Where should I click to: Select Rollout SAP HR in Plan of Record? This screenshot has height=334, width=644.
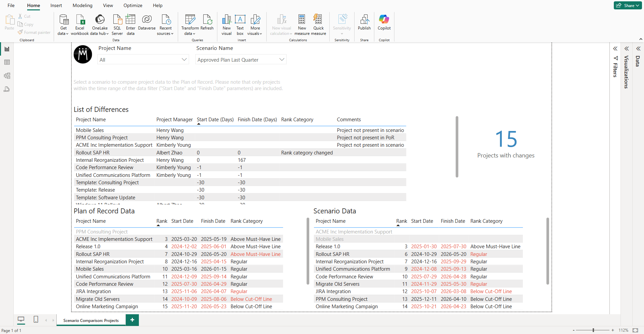click(x=178, y=254)
